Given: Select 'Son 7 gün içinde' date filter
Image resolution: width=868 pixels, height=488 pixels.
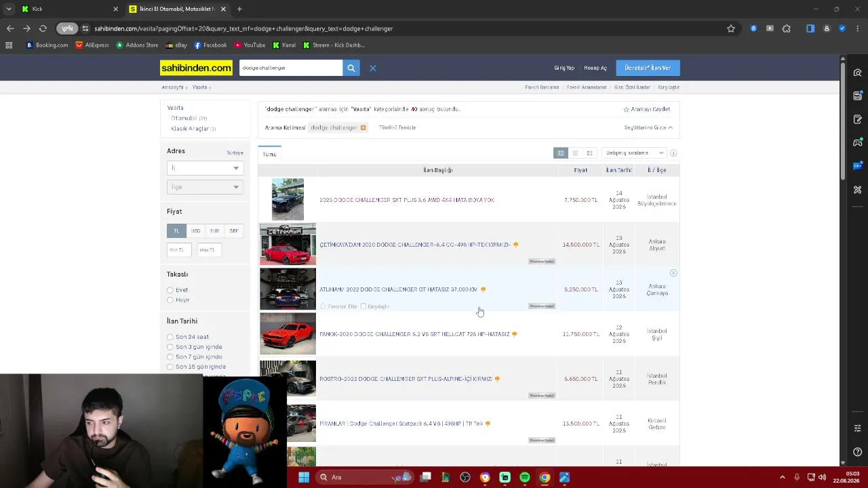Looking at the screenshot, I should [170, 357].
